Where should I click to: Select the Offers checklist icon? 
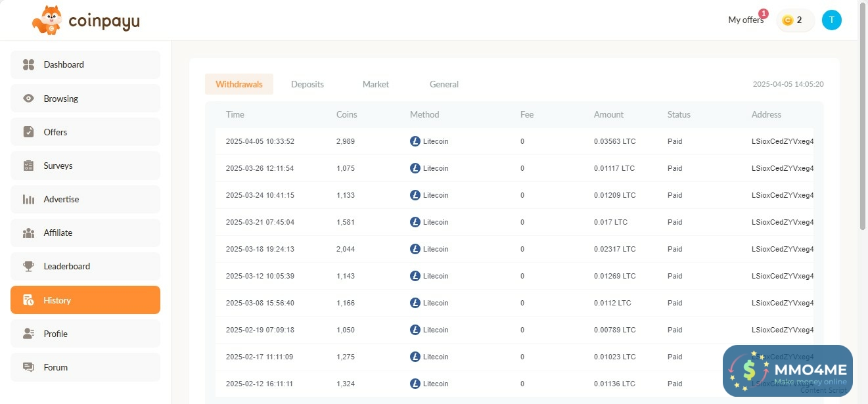28,132
